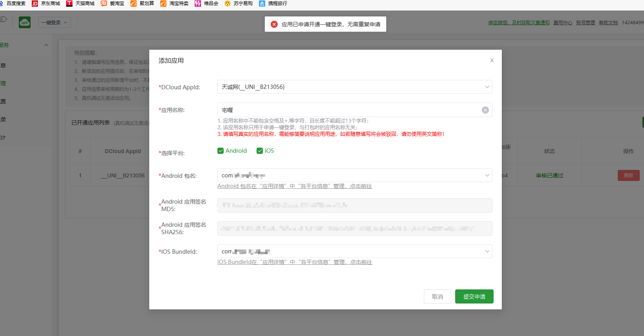Open the 爱淘宝 bookmark

click(113, 4)
